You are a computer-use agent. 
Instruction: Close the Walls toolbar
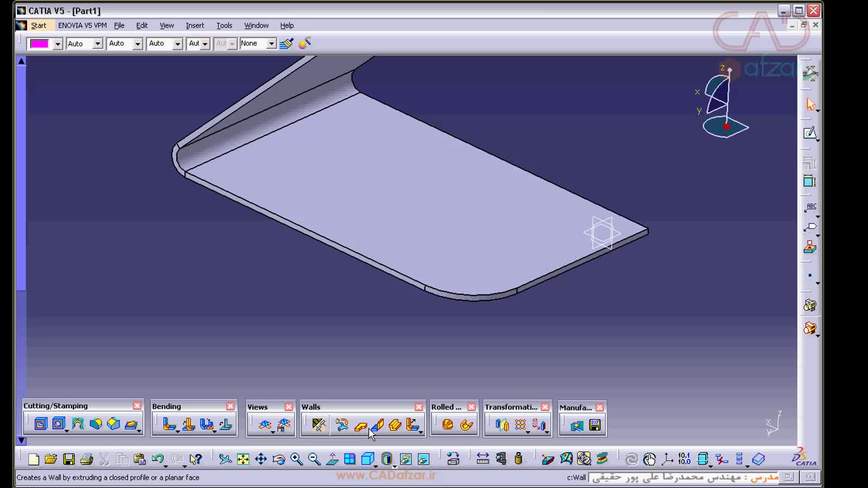coord(419,407)
